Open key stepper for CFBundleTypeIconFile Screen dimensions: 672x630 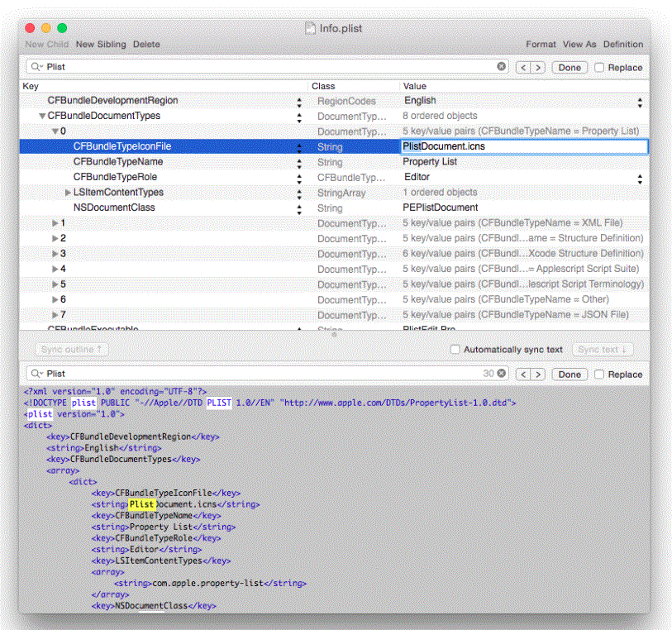299,148
